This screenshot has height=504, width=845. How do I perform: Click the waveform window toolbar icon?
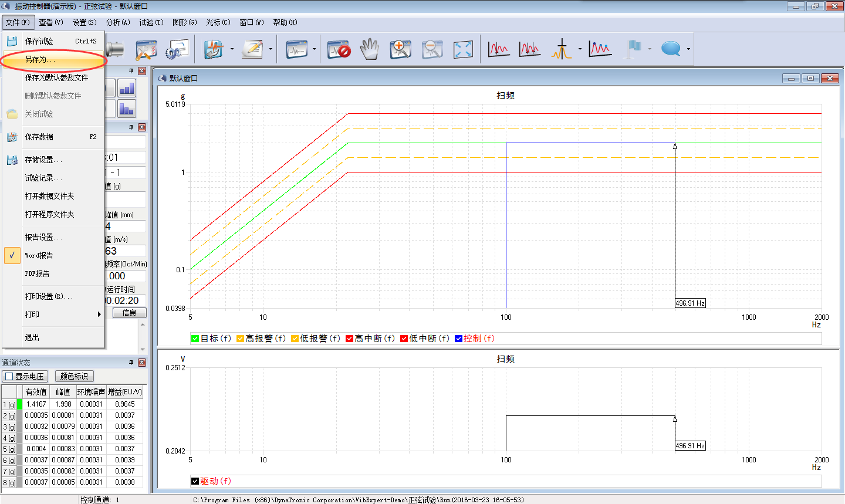(297, 49)
